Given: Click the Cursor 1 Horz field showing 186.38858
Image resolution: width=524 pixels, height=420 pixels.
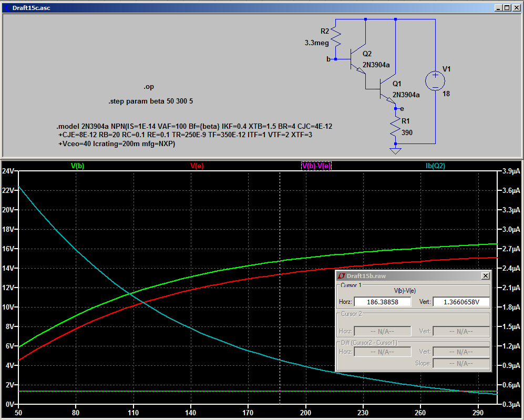Looking at the screenshot, I should [x=382, y=302].
